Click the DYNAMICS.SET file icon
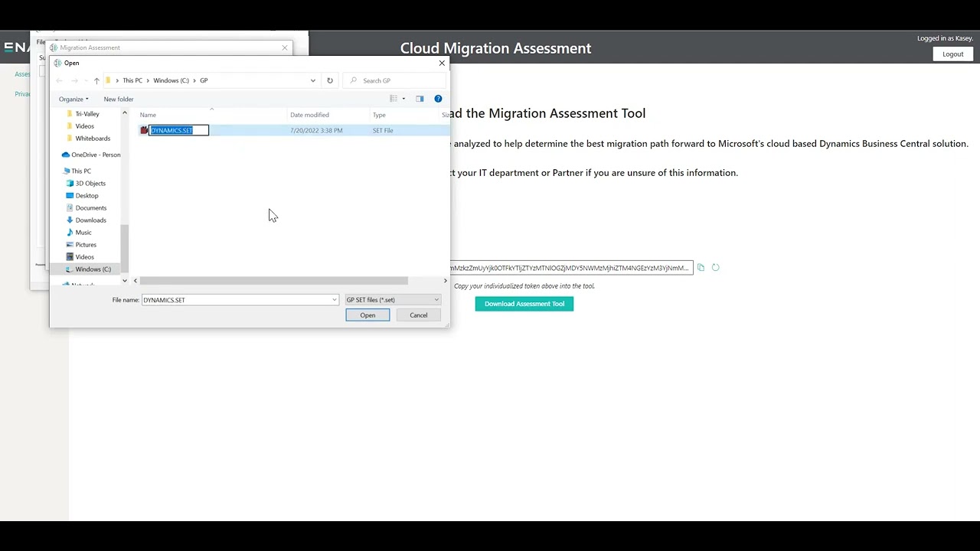This screenshot has width=980, height=551. [x=144, y=130]
